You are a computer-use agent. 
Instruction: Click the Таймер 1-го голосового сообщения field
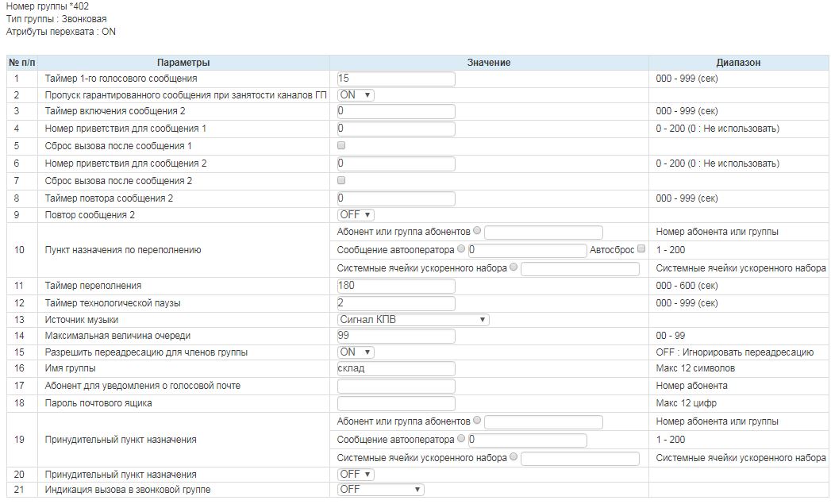[x=396, y=79]
